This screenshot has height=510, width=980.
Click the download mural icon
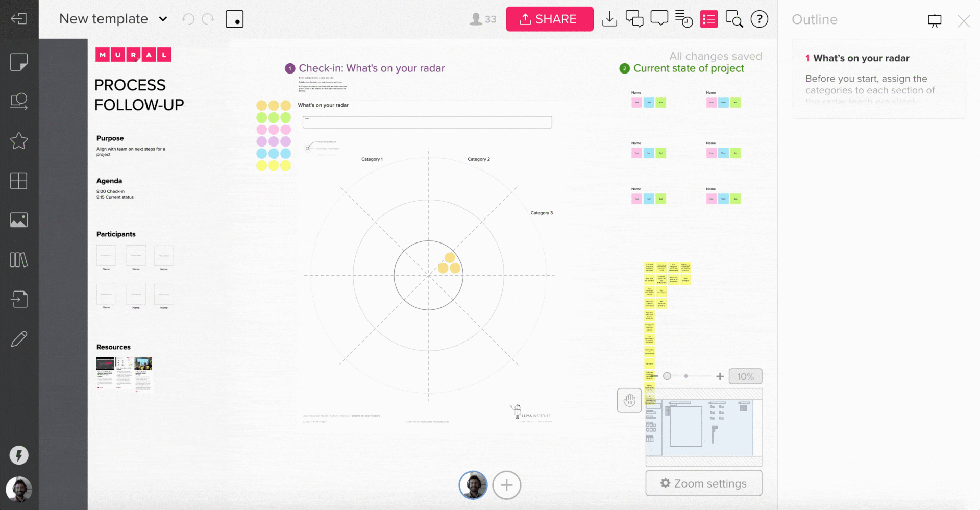pos(609,19)
